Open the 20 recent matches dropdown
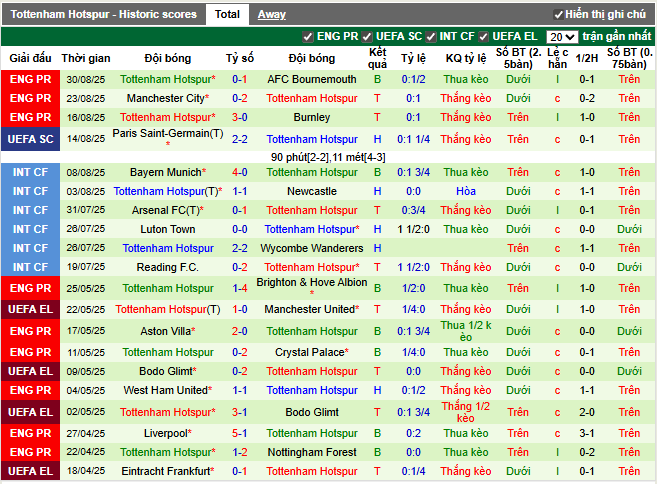The image size is (657, 484). point(562,37)
